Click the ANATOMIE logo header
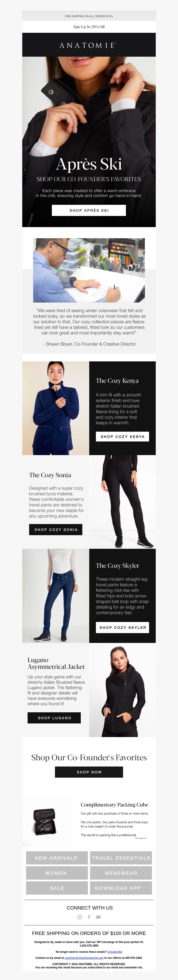Screen dimensions: 178x980 [x=89, y=45]
